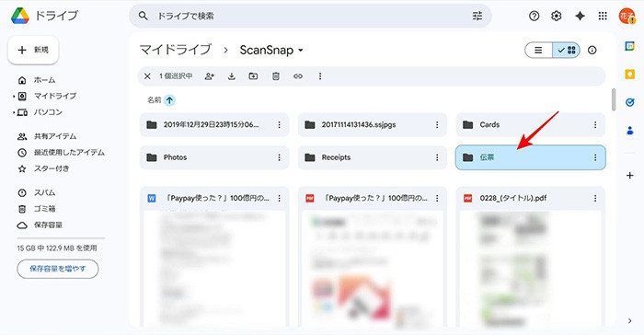Open the 0228_(タイトル).pdf thumbnail
This screenshot has height=335, width=644.
(x=531, y=270)
